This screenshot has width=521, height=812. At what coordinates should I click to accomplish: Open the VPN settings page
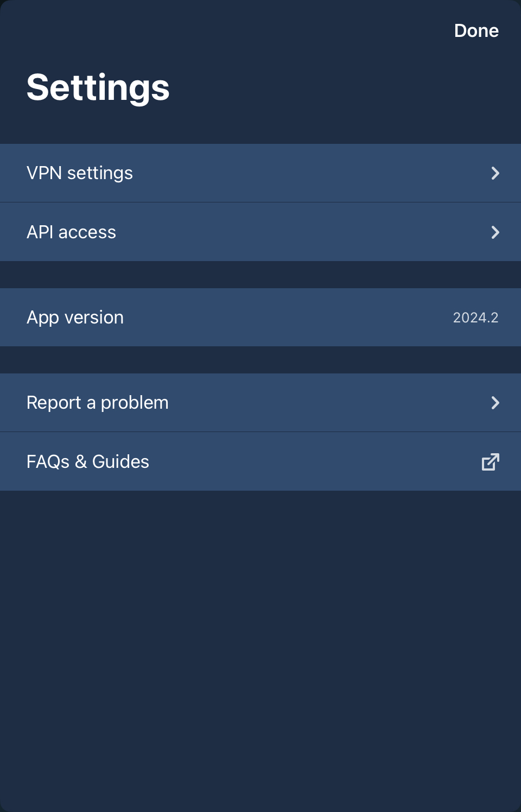[x=260, y=173]
